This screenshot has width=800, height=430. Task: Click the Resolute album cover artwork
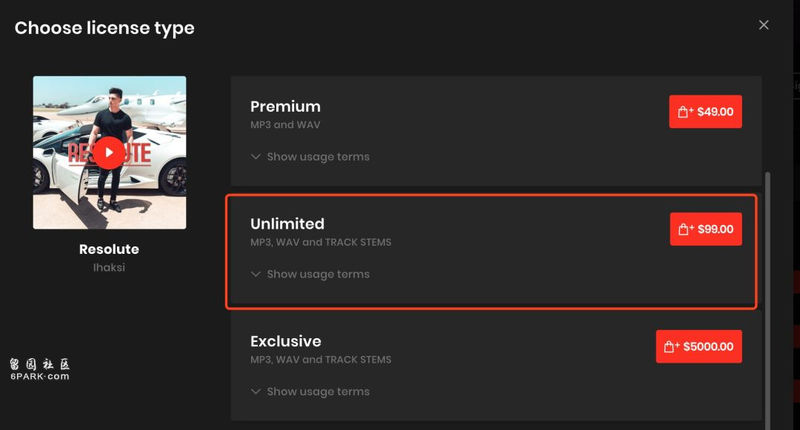point(109,153)
